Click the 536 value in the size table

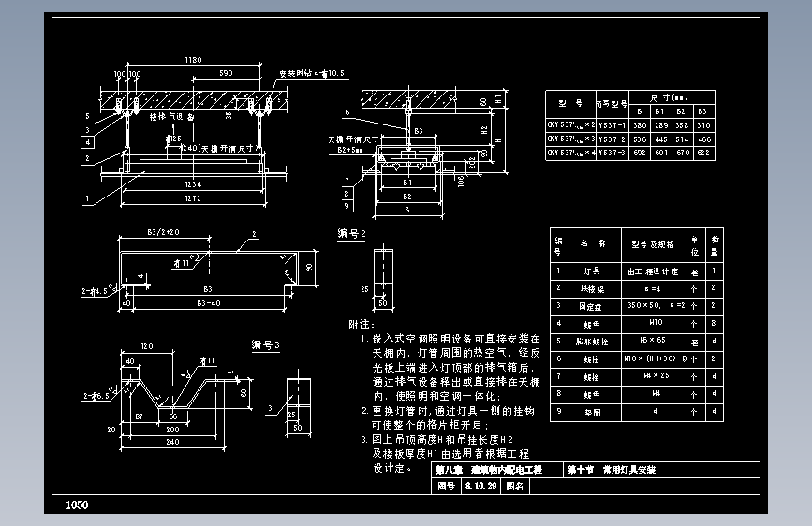point(640,139)
